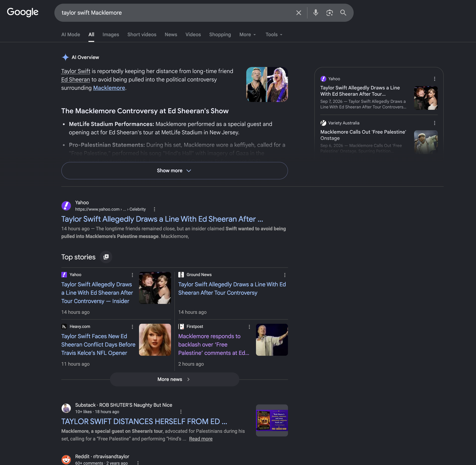Image resolution: width=476 pixels, height=465 pixels.
Task: Open Yahoo top story thumbnail image
Action: (x=155, y=288)
